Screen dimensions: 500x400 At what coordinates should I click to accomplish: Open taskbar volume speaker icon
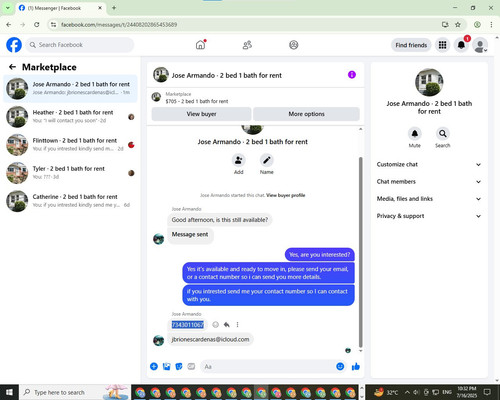[416, 392]
